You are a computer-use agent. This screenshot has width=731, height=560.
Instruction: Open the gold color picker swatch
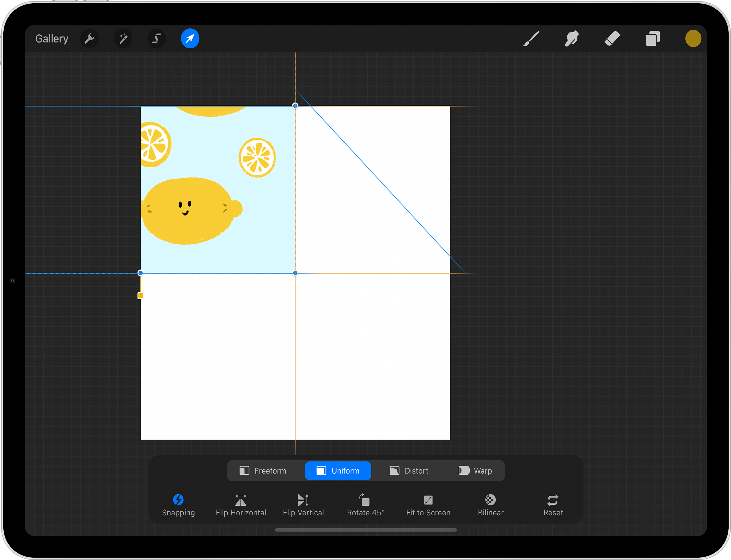[693, 39]
